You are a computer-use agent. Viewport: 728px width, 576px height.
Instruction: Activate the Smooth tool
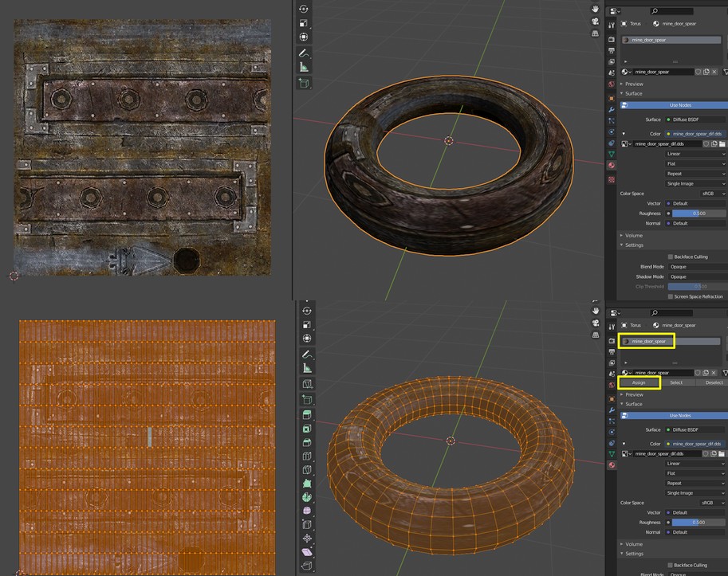tap(307, 511)
